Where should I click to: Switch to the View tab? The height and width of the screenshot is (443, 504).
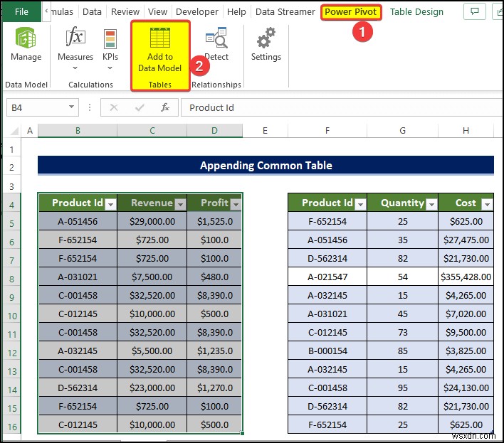click(x=157, y=12)
